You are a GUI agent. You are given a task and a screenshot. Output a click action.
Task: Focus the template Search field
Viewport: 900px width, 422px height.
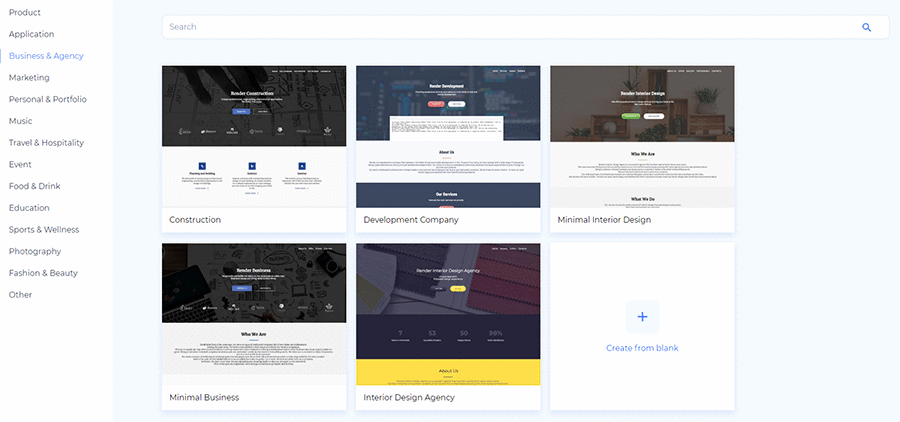tap(500, 27)
